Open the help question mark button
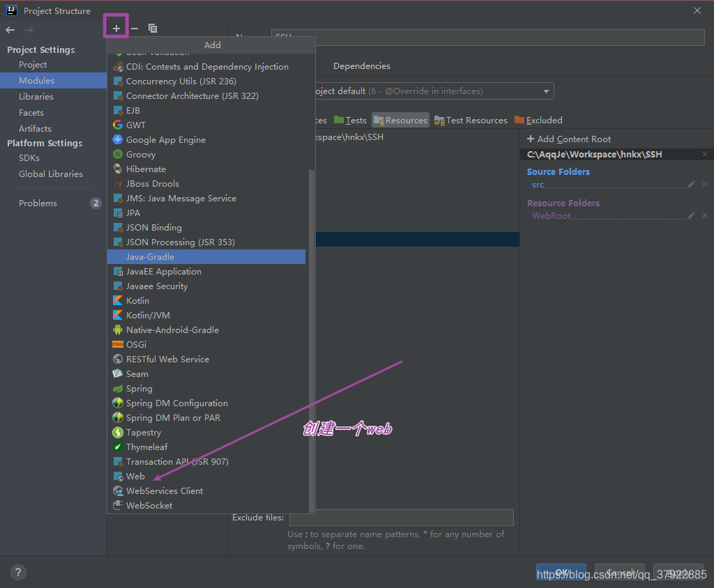The image size is (714, 588). (x=18, y=572)
